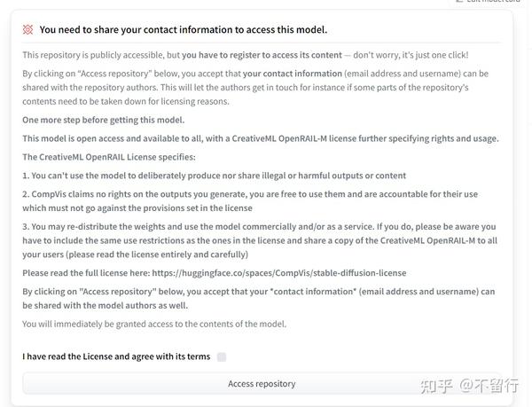Tick the license agreement checkbox

click(x=222, y=356)
